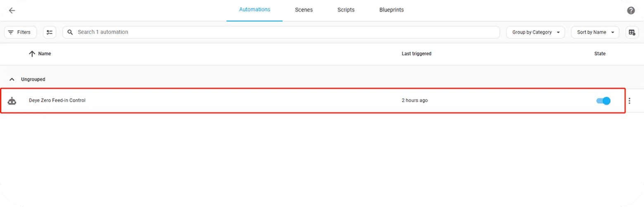Open the table column settings icon

point(632,32)
